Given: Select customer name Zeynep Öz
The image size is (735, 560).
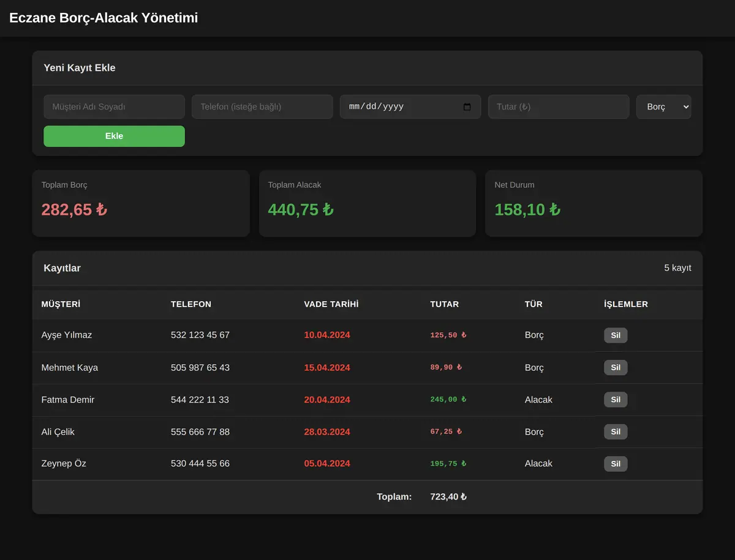Looking at the screenshot, I should point(64,464).
